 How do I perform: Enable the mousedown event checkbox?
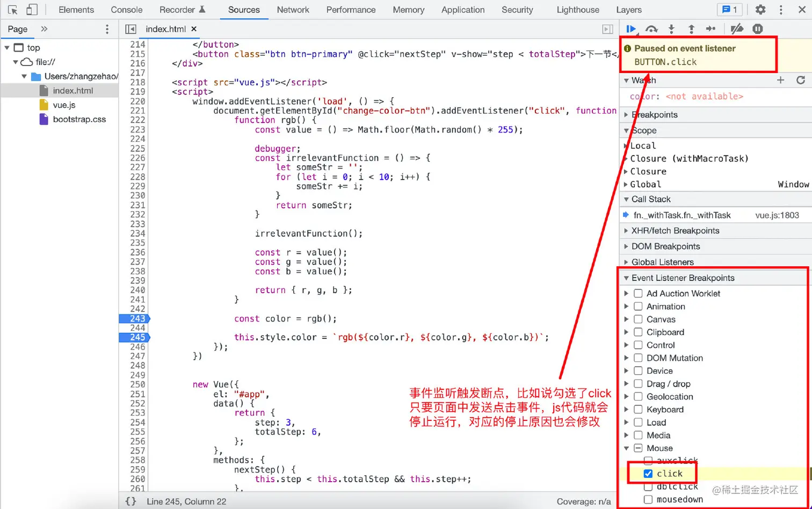pos(648,499)
